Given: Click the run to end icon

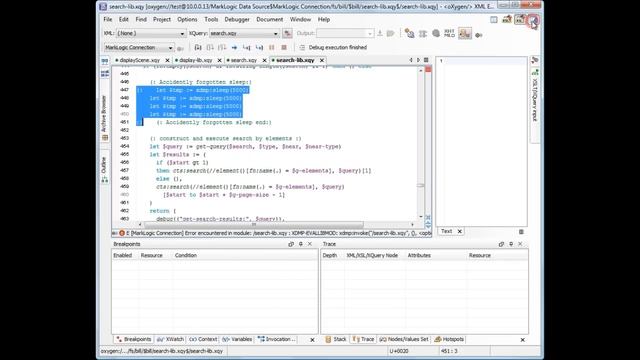Looking at the screenshot, I should tap(259, 47).
